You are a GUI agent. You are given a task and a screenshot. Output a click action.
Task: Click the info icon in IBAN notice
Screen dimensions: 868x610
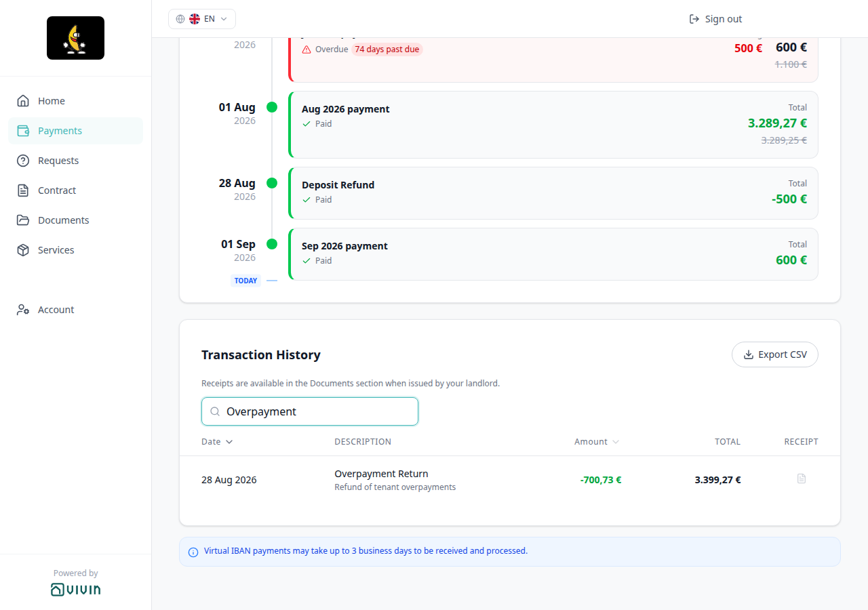point(193,552)
